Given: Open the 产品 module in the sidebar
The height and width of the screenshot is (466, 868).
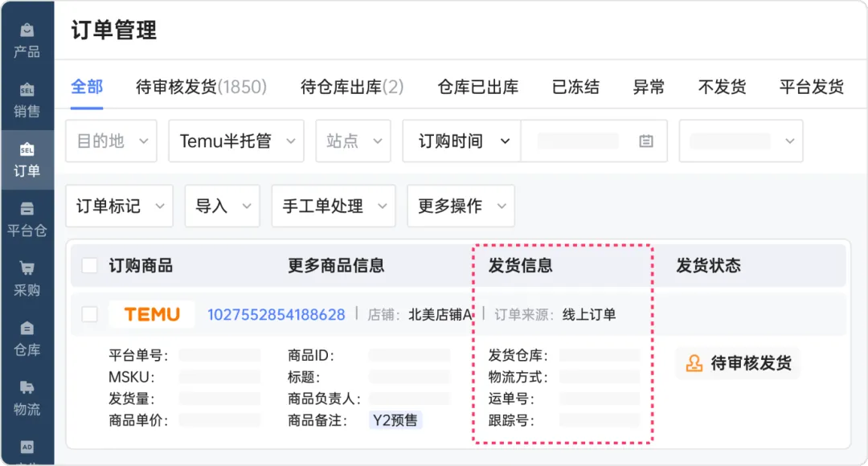Looking at the screenshot, I should pos(27,36).
